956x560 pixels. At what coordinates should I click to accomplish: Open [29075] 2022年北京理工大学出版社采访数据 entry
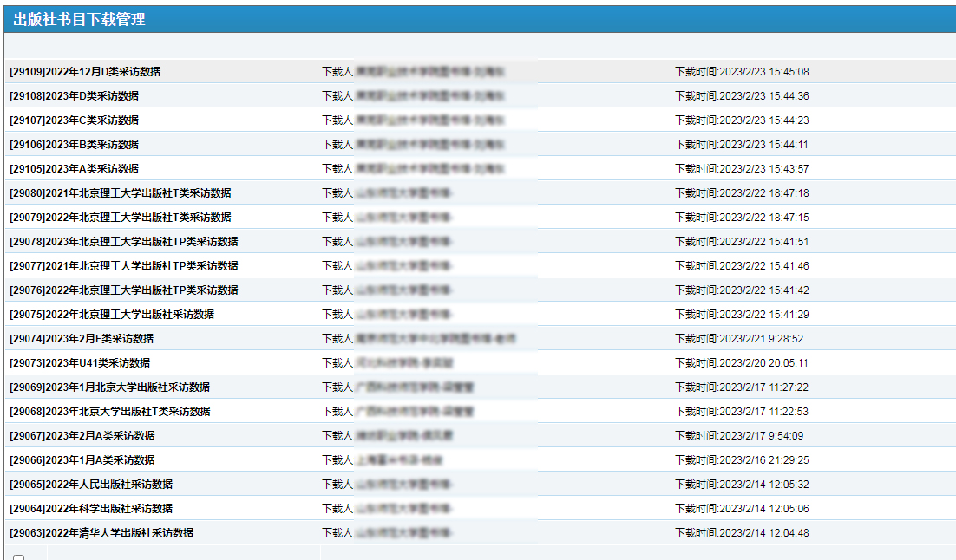[x=112, y=315]
